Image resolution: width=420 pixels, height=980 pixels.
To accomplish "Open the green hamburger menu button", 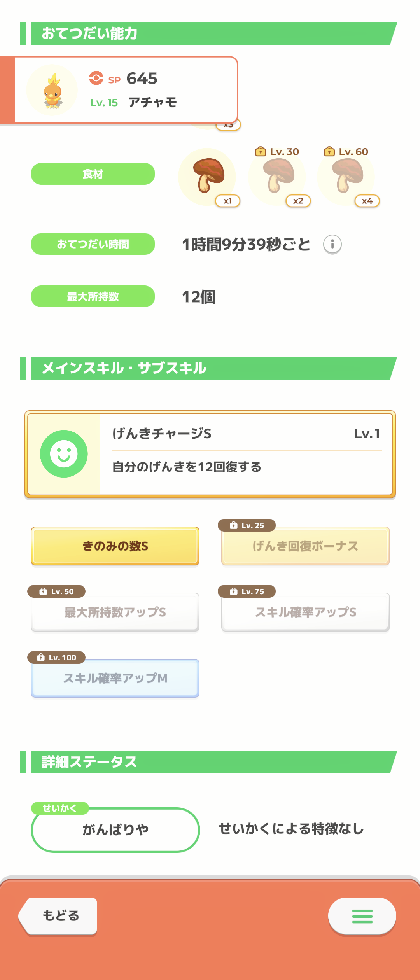I will tap(362, 916).
